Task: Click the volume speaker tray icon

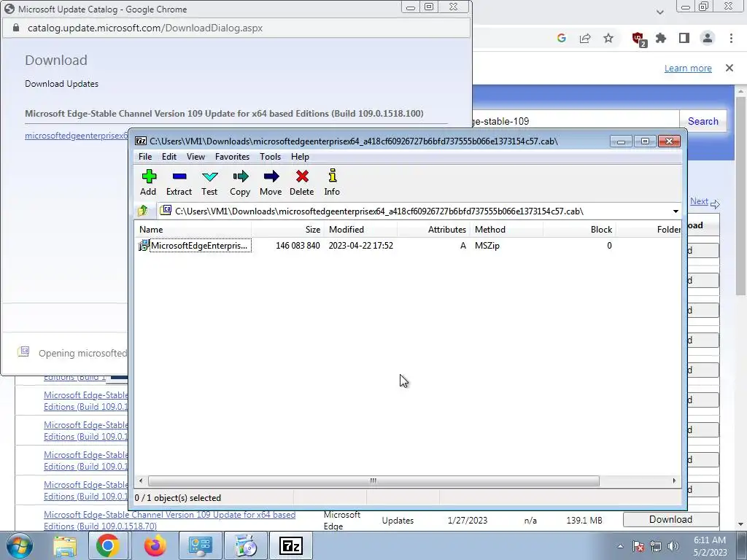Action: point(673,546)
